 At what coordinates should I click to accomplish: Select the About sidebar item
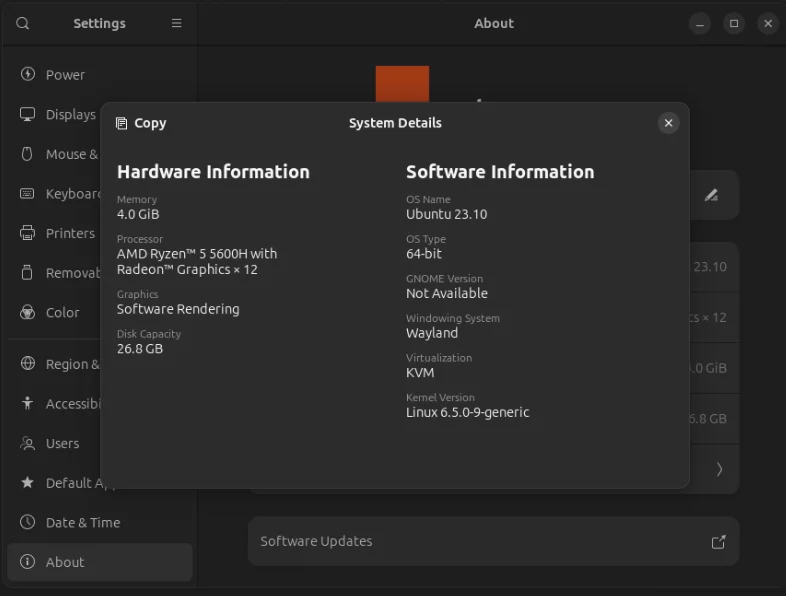[100, 562]
